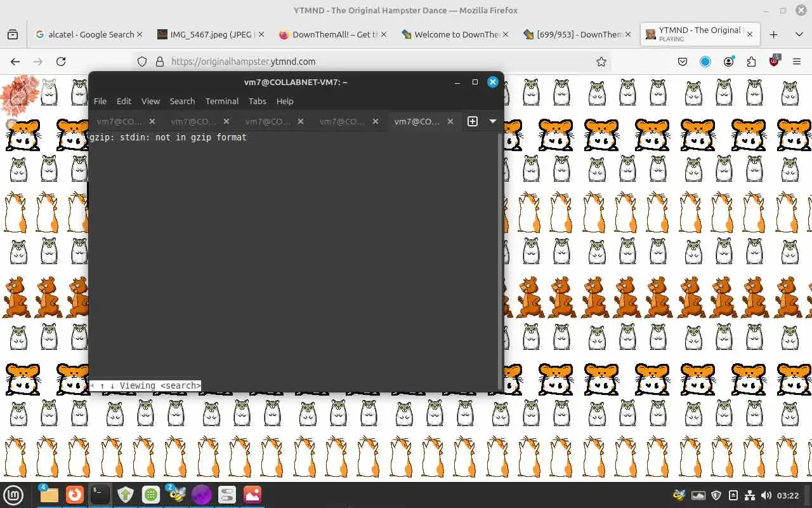Screen dimensions: 812x508
Task: Close the DownThemAll! – Get tab
Action: click(383, 34)
